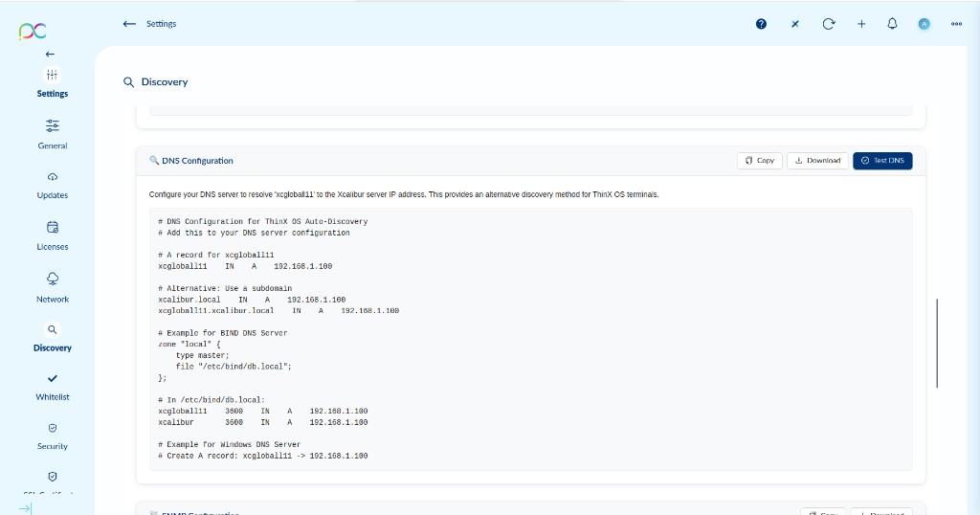
Task: Click the DNS description paragraph text
Action: tap(404, 194)
